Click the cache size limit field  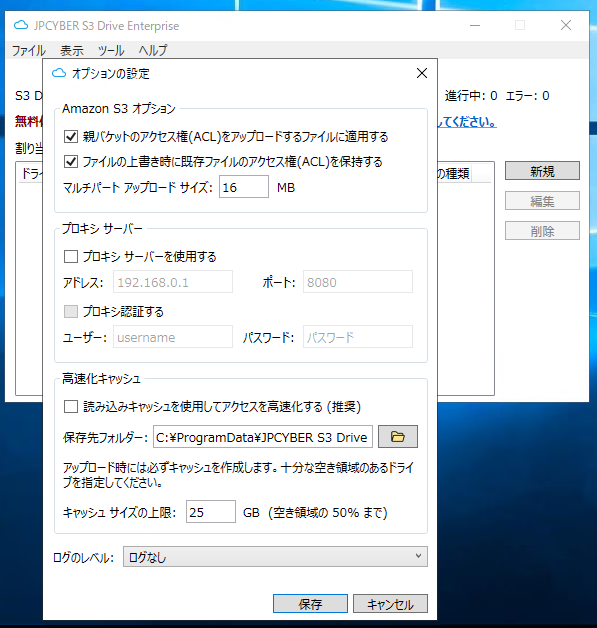click(211, 511)
